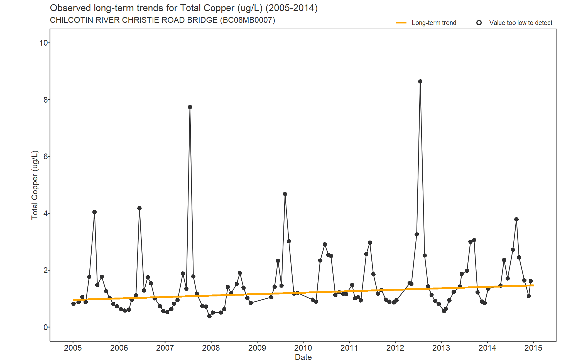Screen dimensions: 588x364
Task: Click the y-axis title 'Total Copper (ug/L)'
Action: (x=35, y=185)
